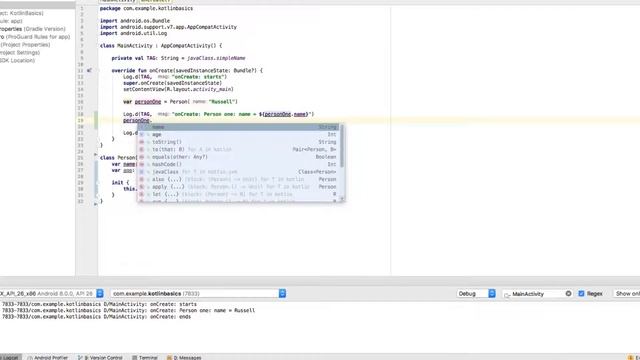Select the 'SDK Location' tree item
Screen dimensions: 640x360
18,60
